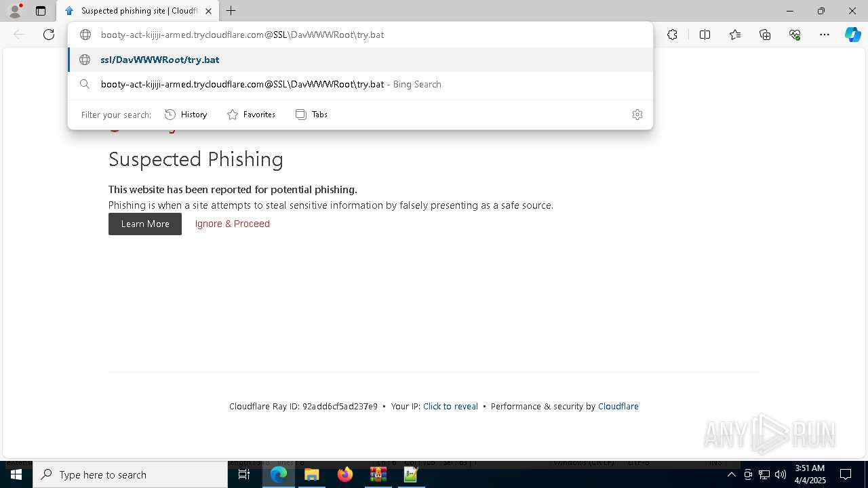The height and width of the screenshot is (488, 868).
Task: Open the network status tray icon
Action: tap(764, 474)
